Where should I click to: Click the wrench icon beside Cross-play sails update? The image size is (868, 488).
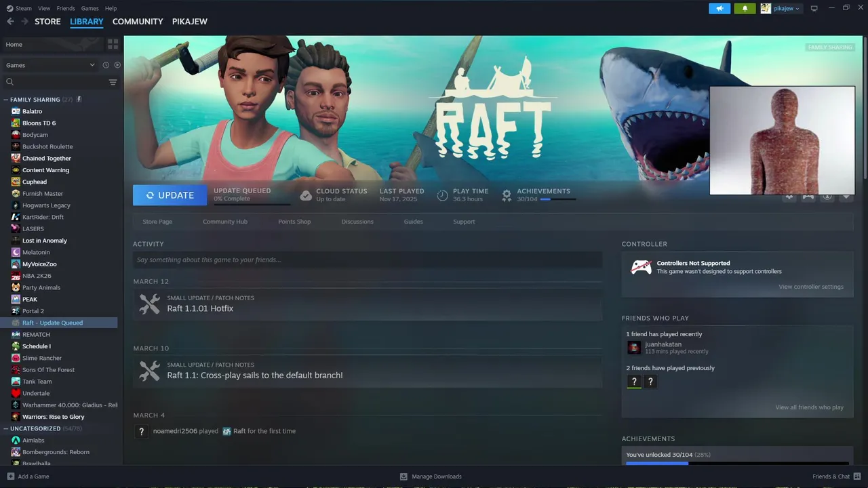click(x=149, y=371)
